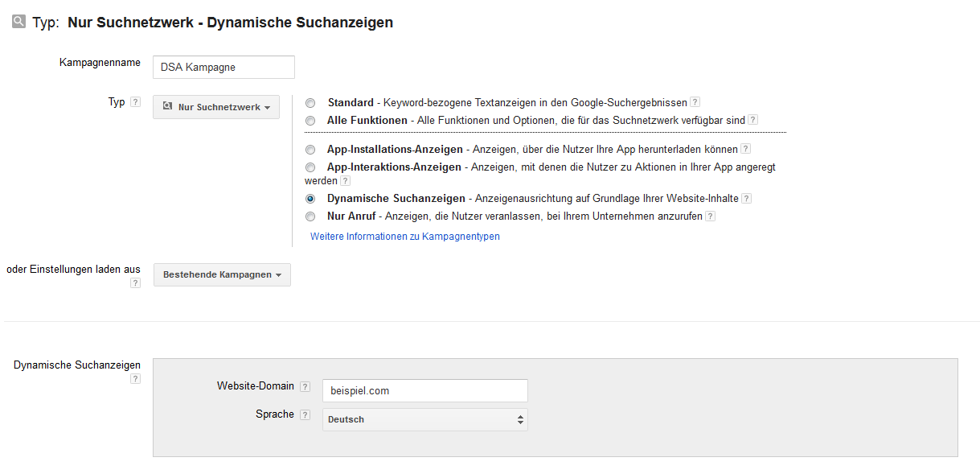This screenshot has width=980, height=474.
Task: Click the Kampagnenname text field
Action: (x=223, y=67)
